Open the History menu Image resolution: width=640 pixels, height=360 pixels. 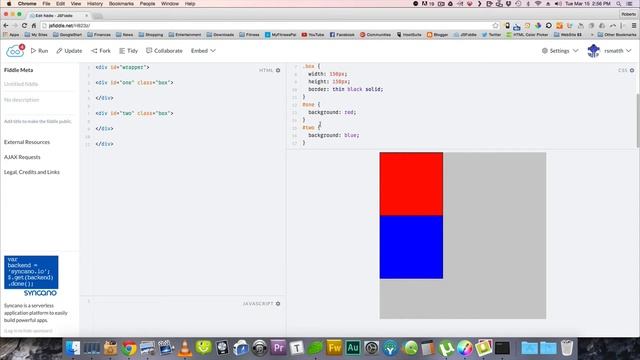(95, 4)
